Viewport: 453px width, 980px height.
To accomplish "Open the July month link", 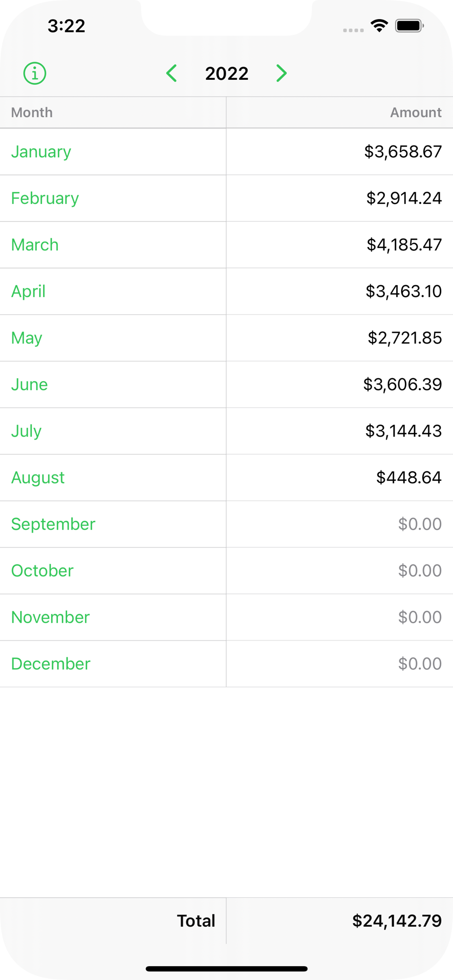I will click(26, 431).
